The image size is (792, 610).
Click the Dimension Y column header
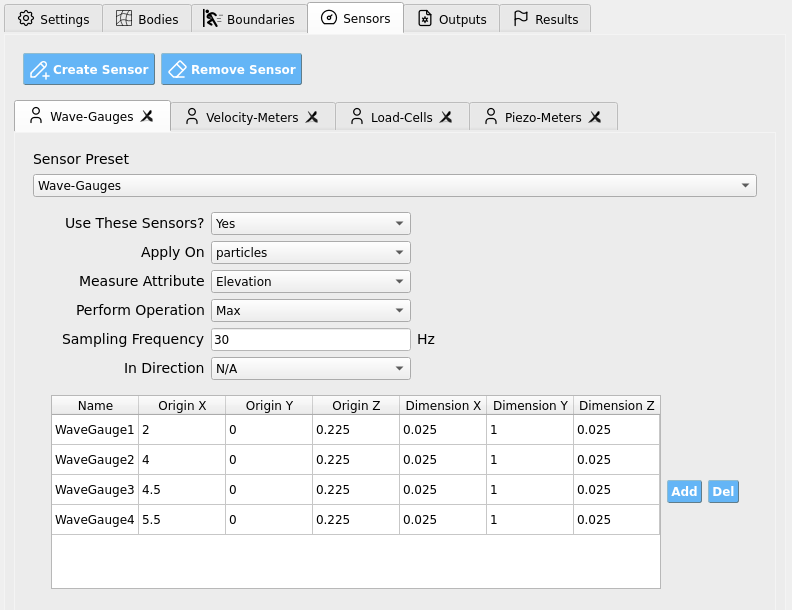coord(529,405)
